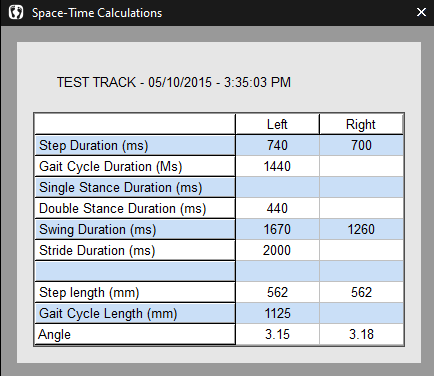
Task: Click the footprints app icon in title bar
Action: (16, 13)
